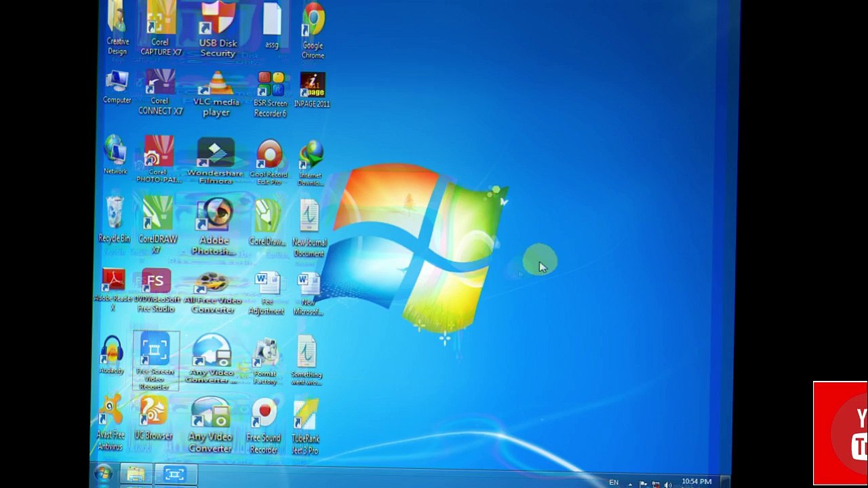This screenshot has height=488, width=868.
Task: Select the Computer desktop icon
Action: tap(117, 87)
